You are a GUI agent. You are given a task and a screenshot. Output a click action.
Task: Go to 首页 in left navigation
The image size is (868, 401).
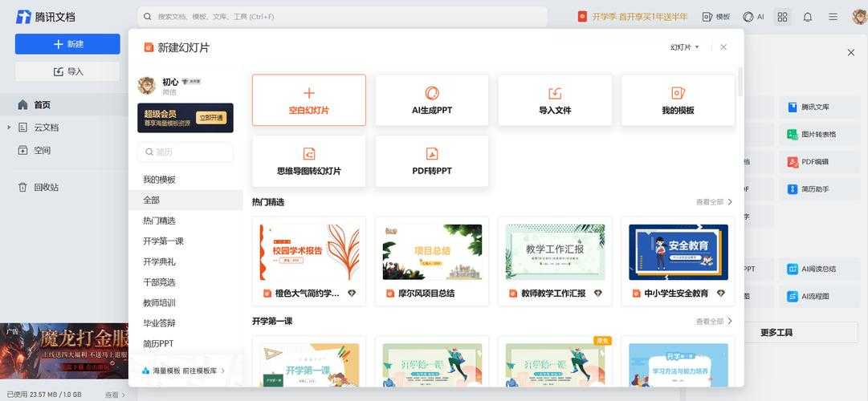coord(42,104)
